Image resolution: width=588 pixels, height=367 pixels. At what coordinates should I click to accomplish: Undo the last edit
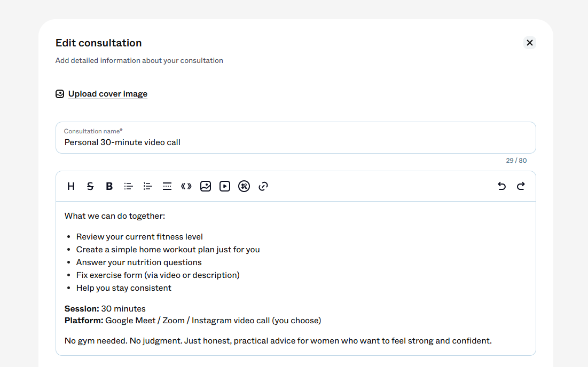click(x=502, y=186)
